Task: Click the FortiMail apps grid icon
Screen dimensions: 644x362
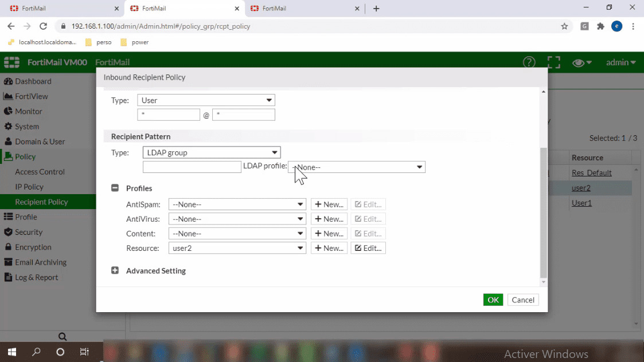Action: [11, 62]
